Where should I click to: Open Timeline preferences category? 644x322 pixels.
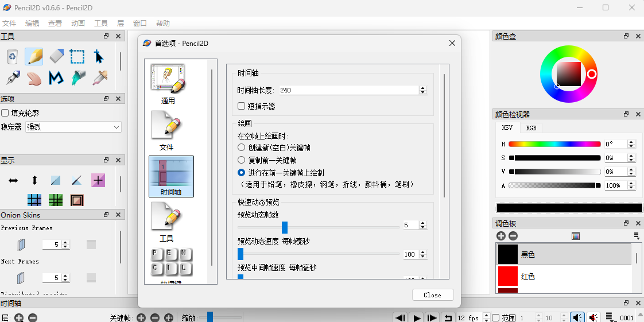pyautogui.click(x=171, y=177)
